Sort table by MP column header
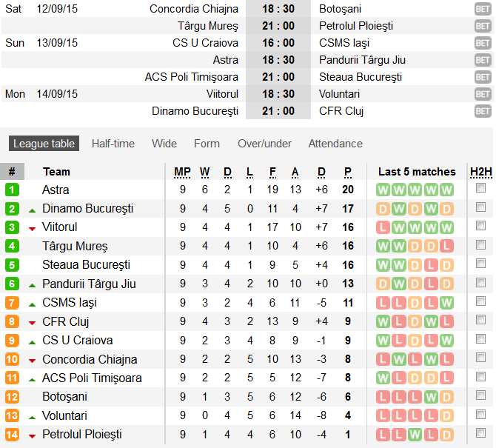496x448 pixels. (x=182, y=172)
